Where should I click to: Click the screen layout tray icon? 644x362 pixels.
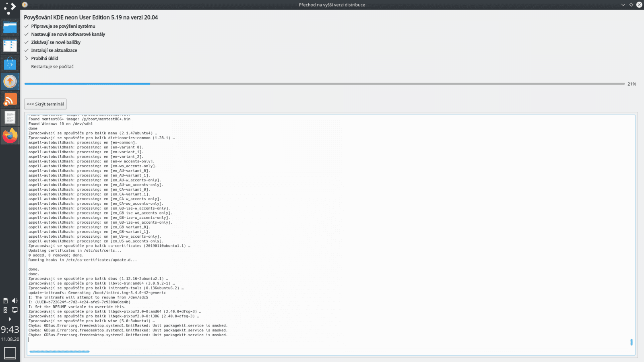click(x=15, y=310)
